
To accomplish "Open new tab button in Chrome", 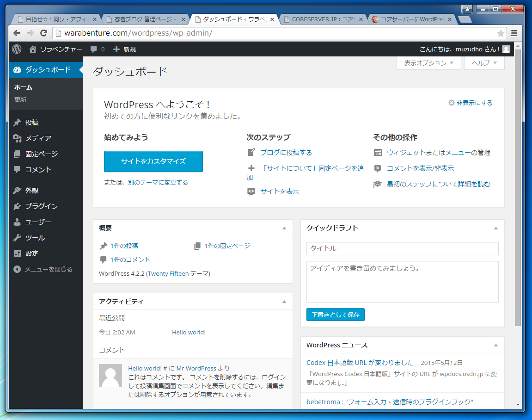I will [465, 19].
